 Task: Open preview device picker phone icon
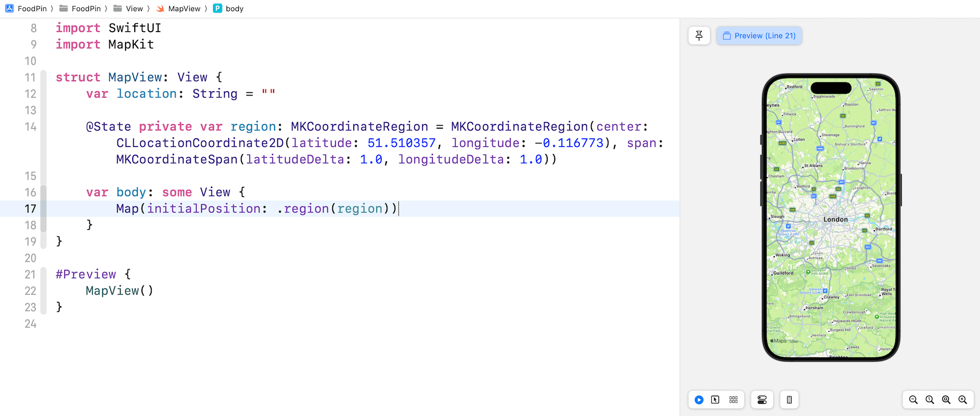click(789, 400)
